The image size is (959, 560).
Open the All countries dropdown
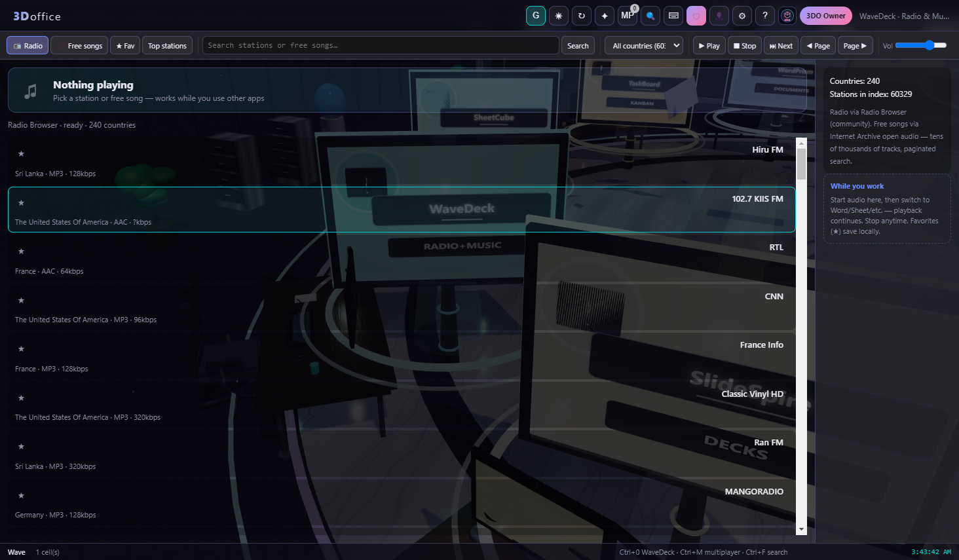tap(644, 45)
